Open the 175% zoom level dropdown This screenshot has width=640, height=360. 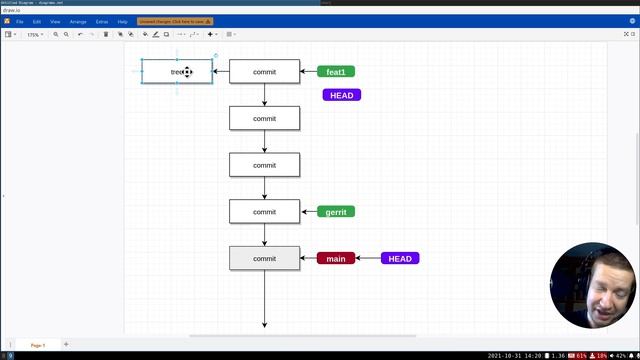pos(35,35)
